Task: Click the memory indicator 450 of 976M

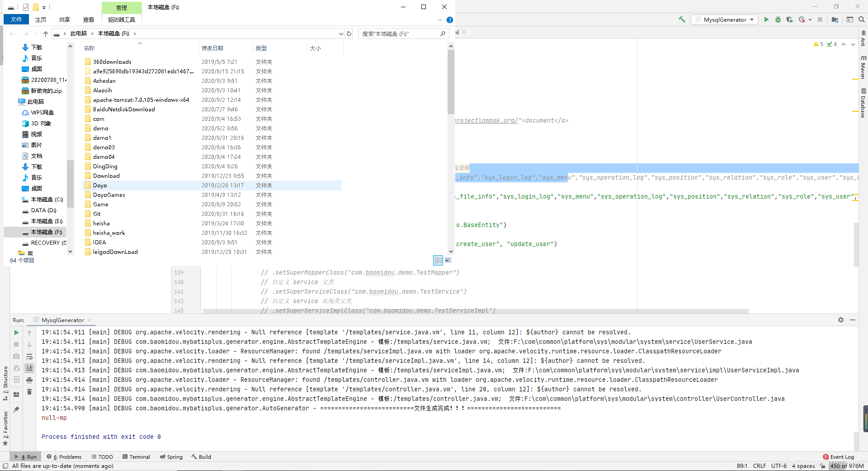Action: click(x=847, y=466)
